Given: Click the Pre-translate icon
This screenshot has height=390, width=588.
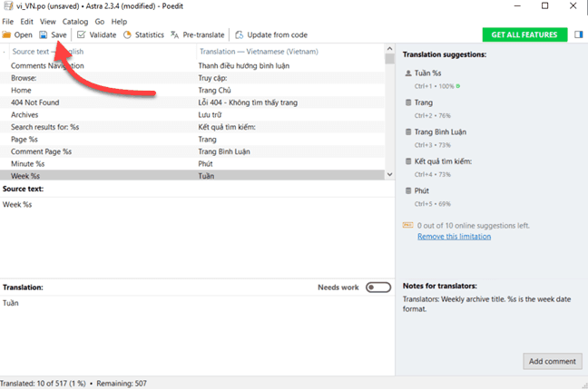Looking at the screenshot, I should pos(174,34).
